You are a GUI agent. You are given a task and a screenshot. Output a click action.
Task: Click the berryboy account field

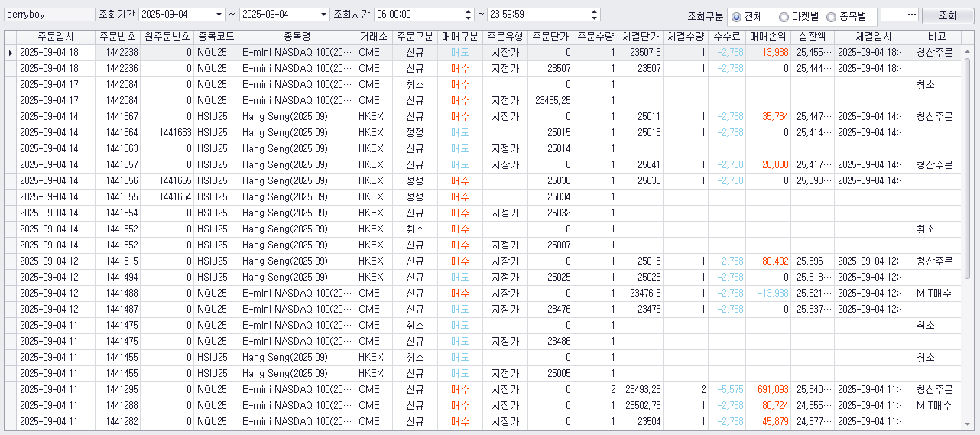(49, 15)
